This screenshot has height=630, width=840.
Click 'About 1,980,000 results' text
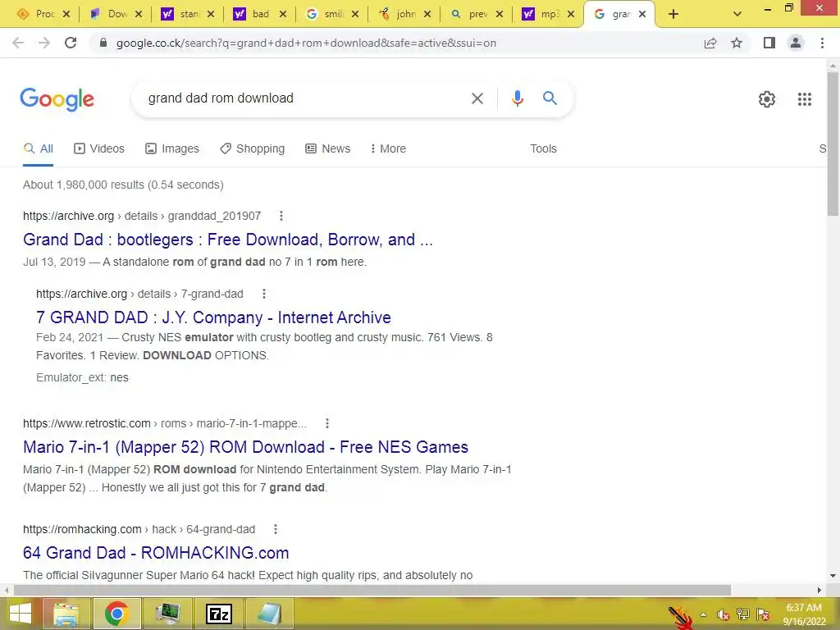point(83,185)
